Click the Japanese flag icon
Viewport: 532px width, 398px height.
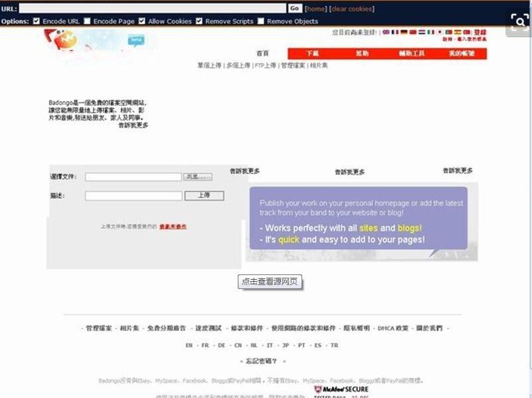tap(440, 32)
